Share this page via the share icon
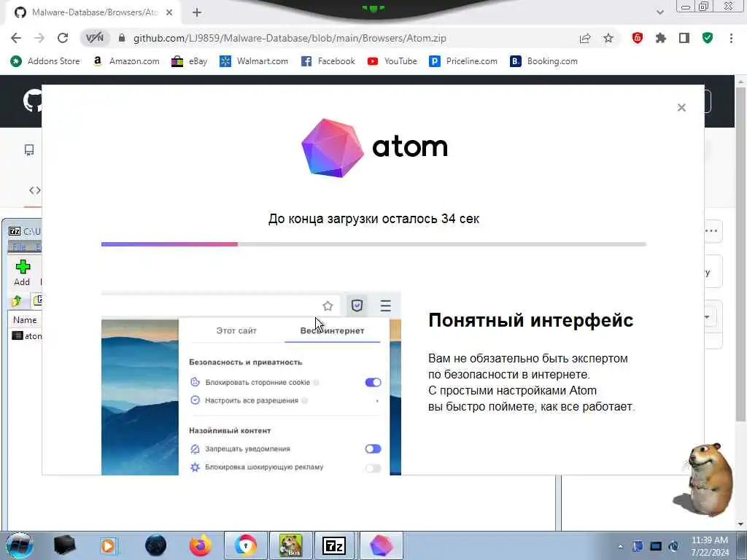The width and height of the screenshot is (747, 560). point(584,38)
